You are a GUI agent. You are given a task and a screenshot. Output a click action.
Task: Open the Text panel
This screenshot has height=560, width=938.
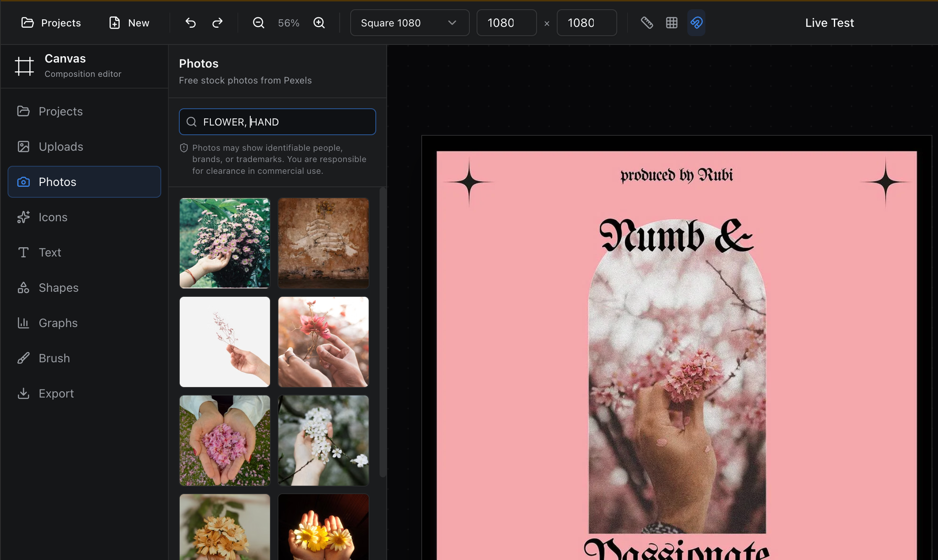click(84, 252)
